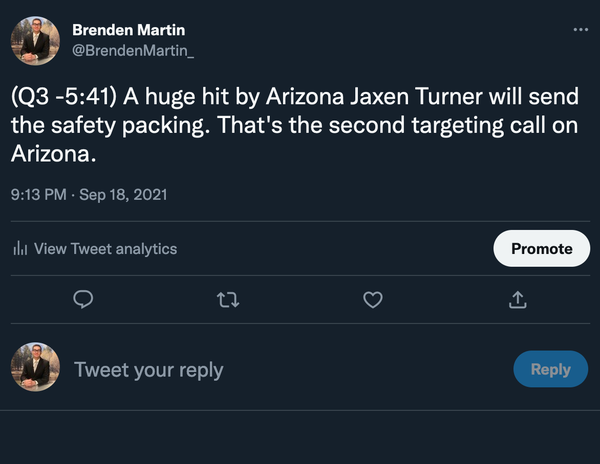This screenshot has width=600, height=464.
Task: Open the three-dot more options menu
Action: click(580, 30)
